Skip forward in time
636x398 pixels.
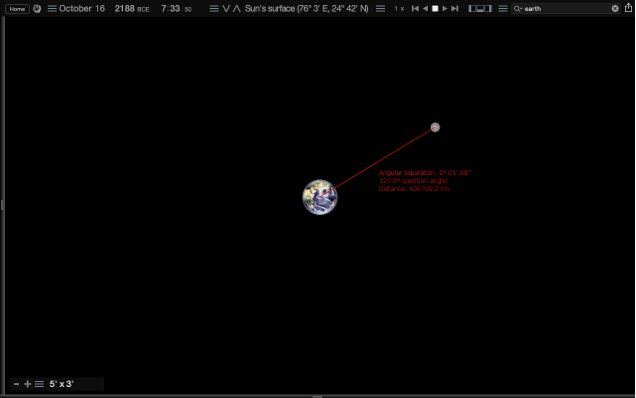[x=455, y=9]
